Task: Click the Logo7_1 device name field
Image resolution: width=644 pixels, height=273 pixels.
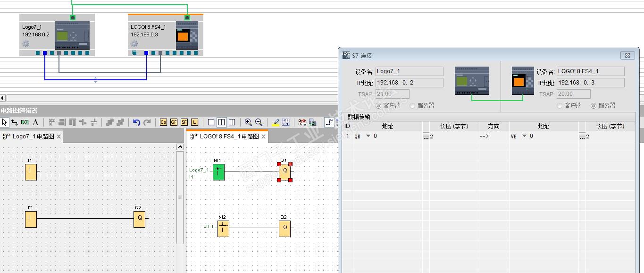Action: click(410, 71)
